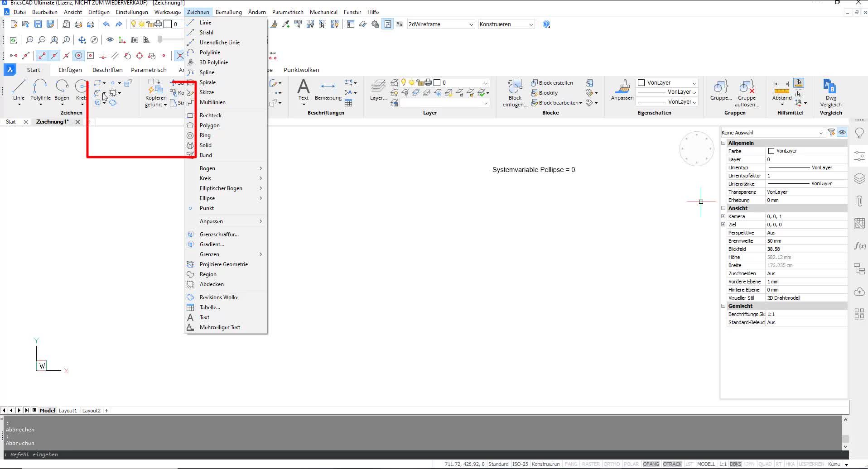
Task: Click the Block bearbeiten button
Action: pyautogui.click(x=556, y=103)
